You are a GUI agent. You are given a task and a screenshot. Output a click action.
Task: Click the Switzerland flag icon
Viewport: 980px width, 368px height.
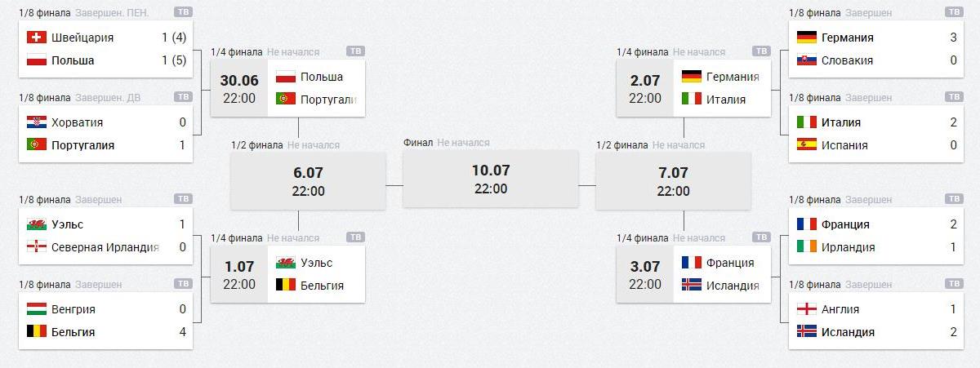click(x=37, y=38)
